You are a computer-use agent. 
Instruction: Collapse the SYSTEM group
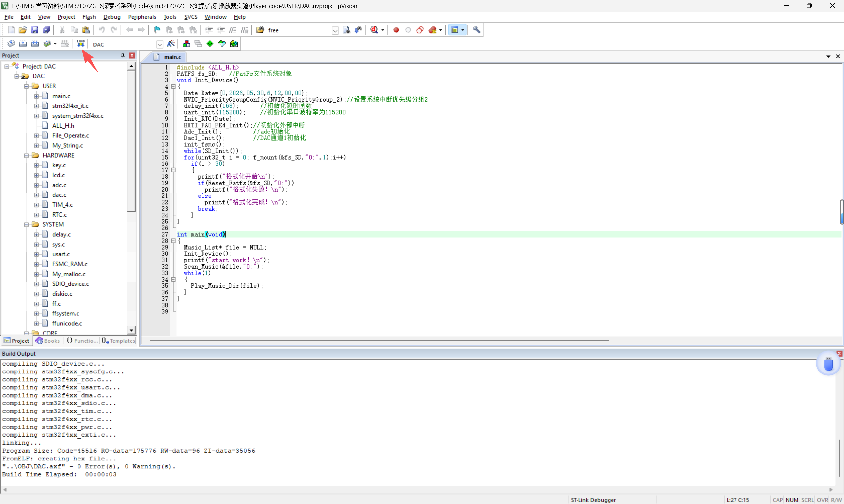(26, 225)
